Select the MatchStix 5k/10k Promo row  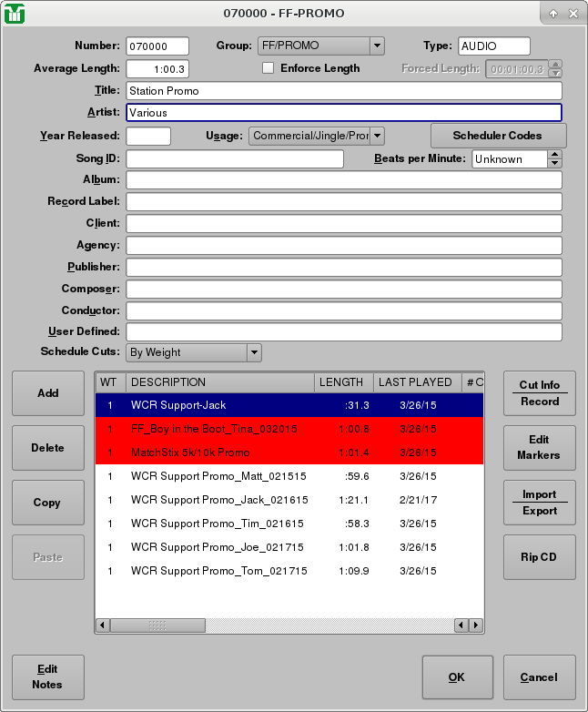(218, 453)
